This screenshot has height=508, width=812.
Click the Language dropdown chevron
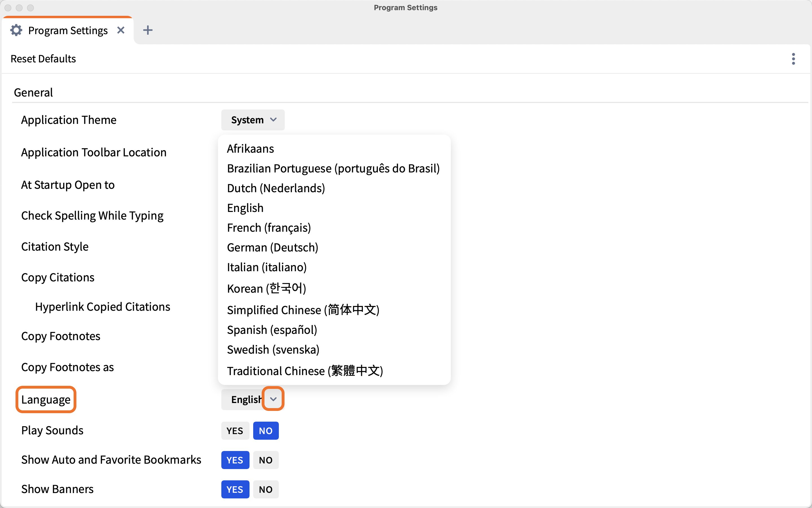273,399
